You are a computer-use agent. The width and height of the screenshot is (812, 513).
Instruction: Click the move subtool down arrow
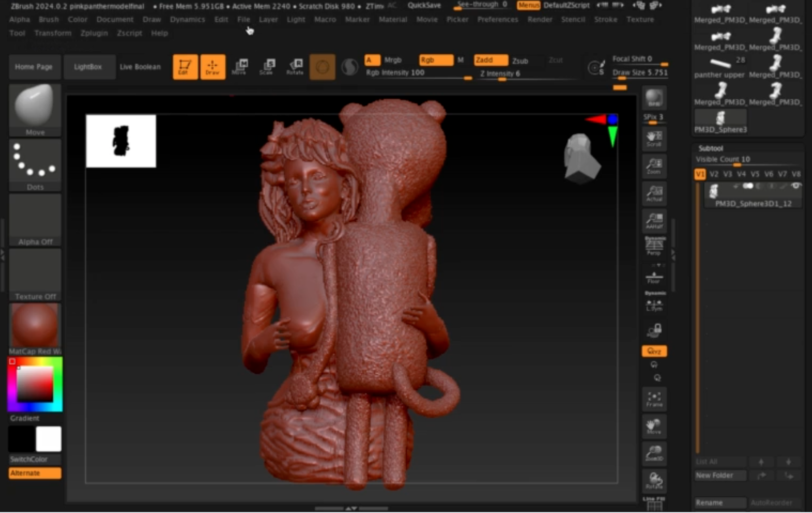pos(788,462)
